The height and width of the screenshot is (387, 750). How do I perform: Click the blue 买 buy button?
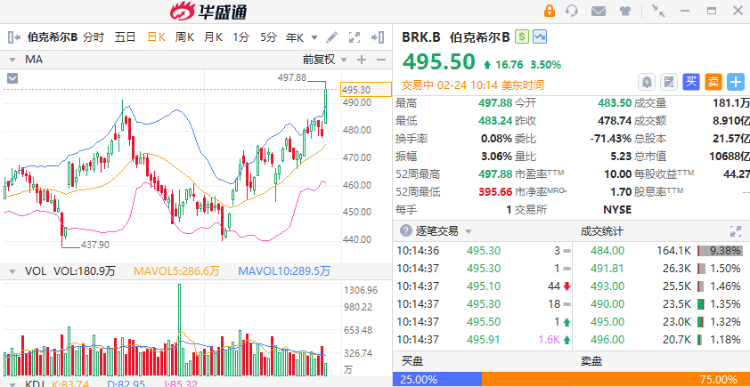pyautogui.click(x=691, y=82)
